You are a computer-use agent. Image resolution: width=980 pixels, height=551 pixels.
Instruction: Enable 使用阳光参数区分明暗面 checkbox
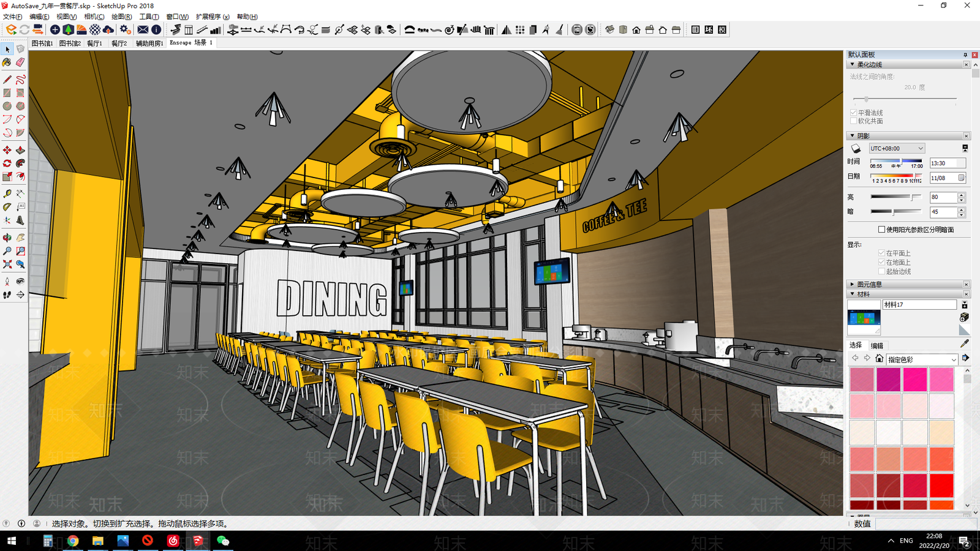[881, 230]
